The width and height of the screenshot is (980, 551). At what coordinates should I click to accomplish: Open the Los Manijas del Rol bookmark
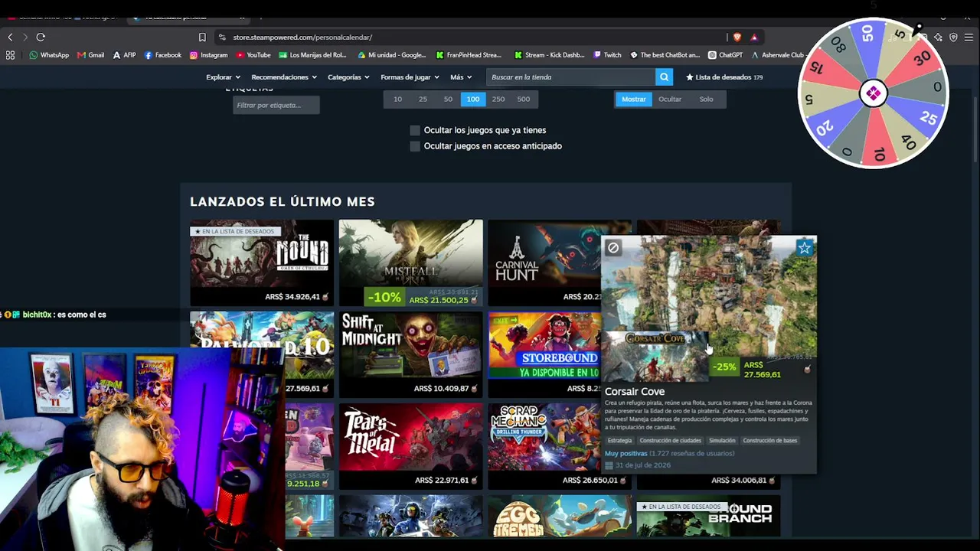pos(313,55)
